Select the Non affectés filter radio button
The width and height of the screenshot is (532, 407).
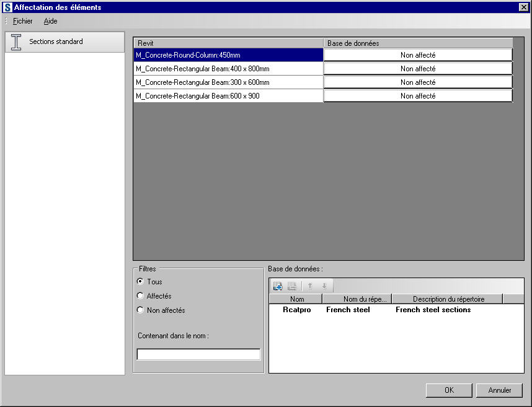coord(140,310)
